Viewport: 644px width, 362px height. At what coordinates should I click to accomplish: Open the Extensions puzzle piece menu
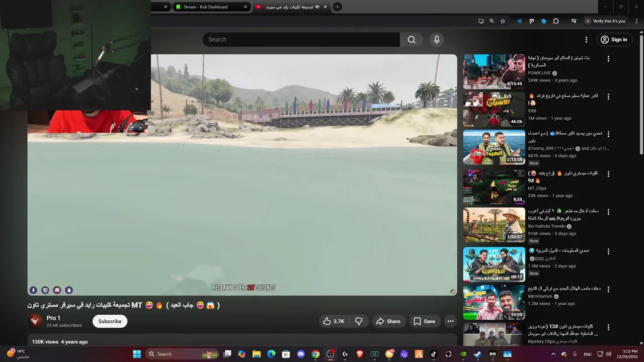click(x=556, y=21)
